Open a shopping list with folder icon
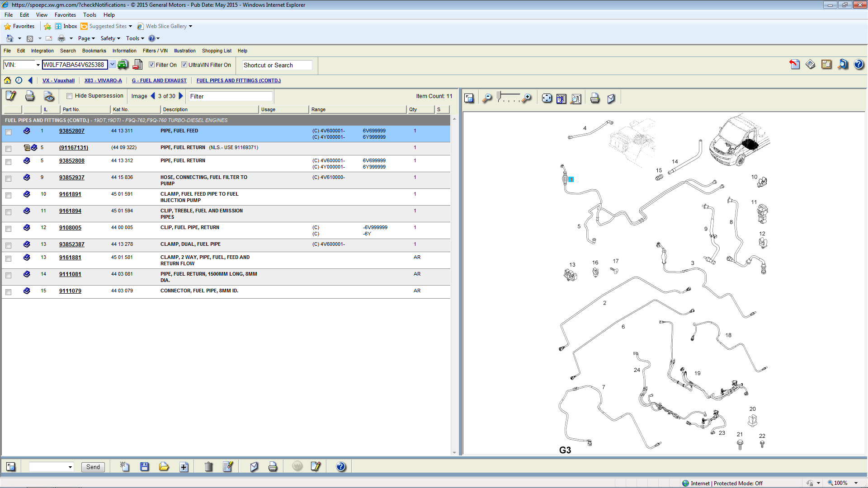Viewport: 868px width, 488px height. [x=164, y=467]
